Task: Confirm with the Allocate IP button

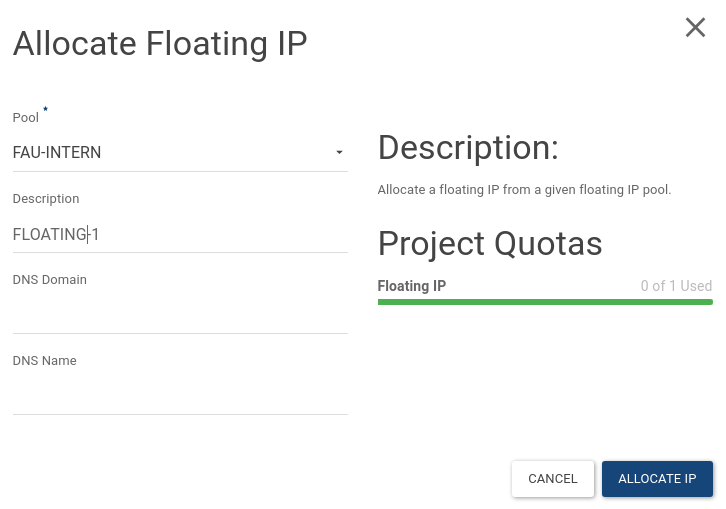Action: pyautogui.click(x=657, y=479)
